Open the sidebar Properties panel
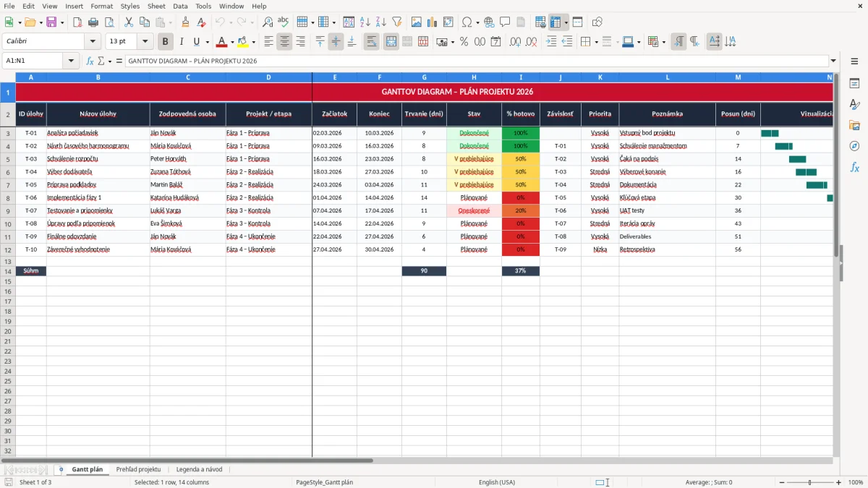Viewport: 868px width, 488px height. [854, 84]
